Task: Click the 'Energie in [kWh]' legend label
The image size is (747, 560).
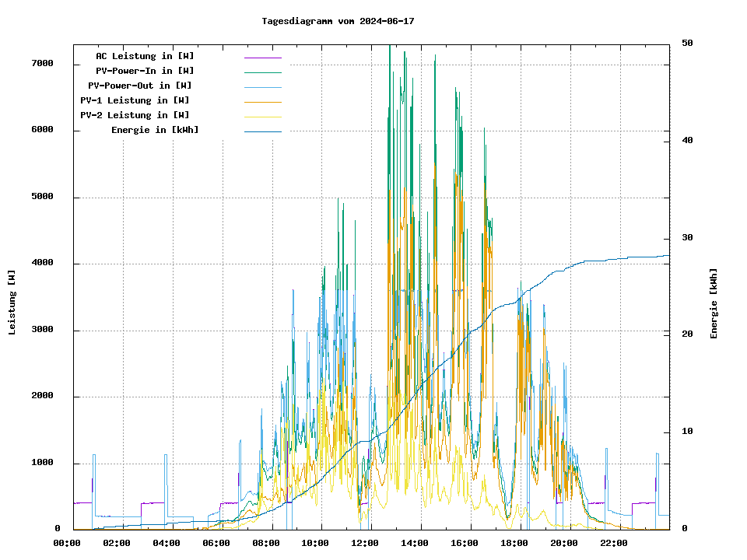Action: point(155,130)
